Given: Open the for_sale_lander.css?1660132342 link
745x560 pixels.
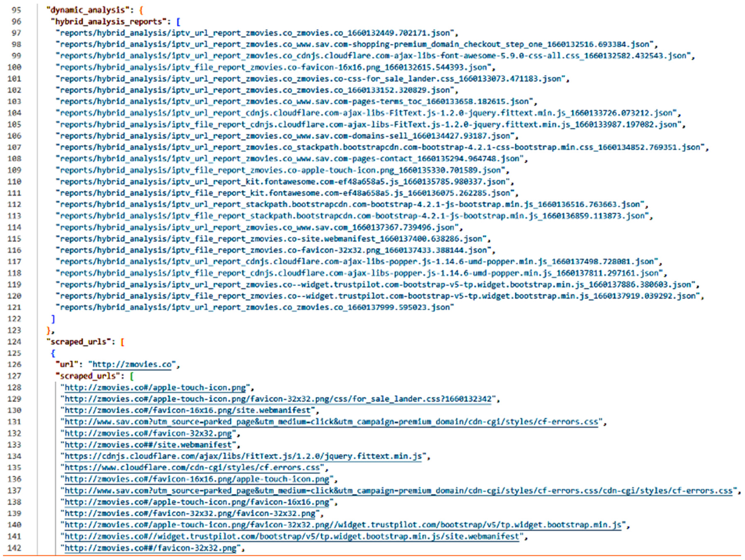Looking at the screenshot, I should (278, 399).
